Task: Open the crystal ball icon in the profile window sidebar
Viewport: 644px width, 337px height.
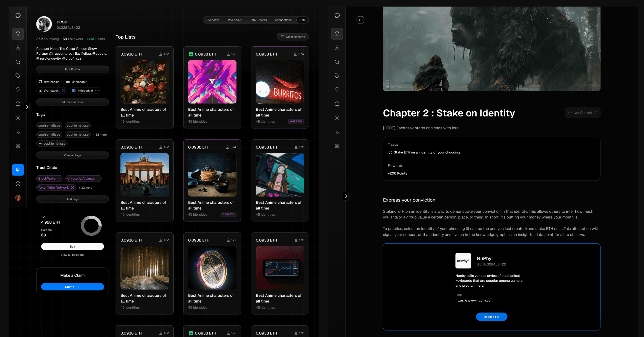Action: tap(18, 104)
